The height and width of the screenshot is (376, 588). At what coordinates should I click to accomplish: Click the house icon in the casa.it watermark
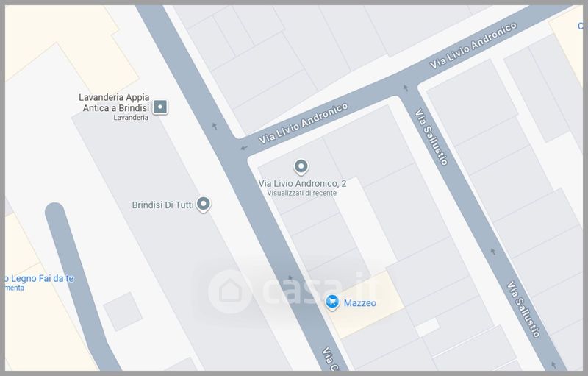coord(230,291)
